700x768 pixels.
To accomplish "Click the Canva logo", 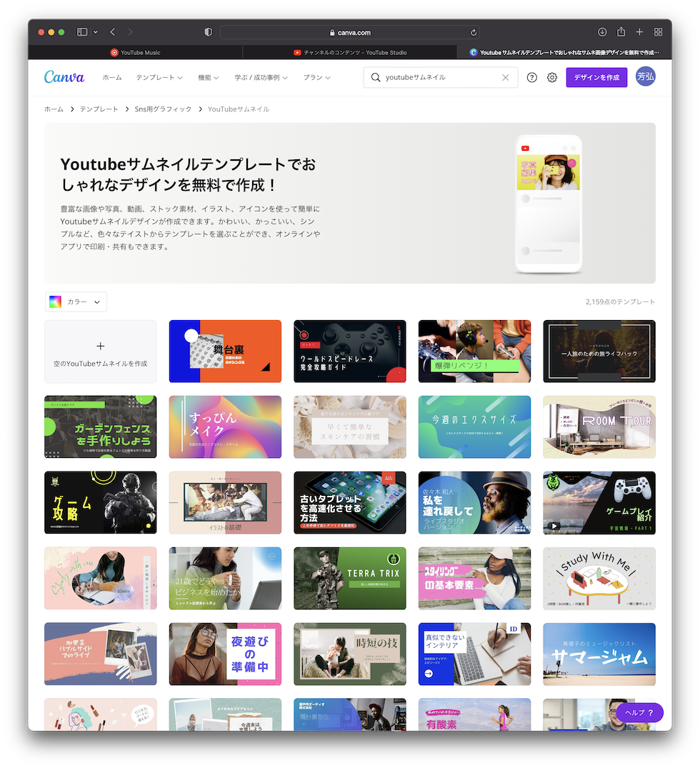I will point(64,76).
